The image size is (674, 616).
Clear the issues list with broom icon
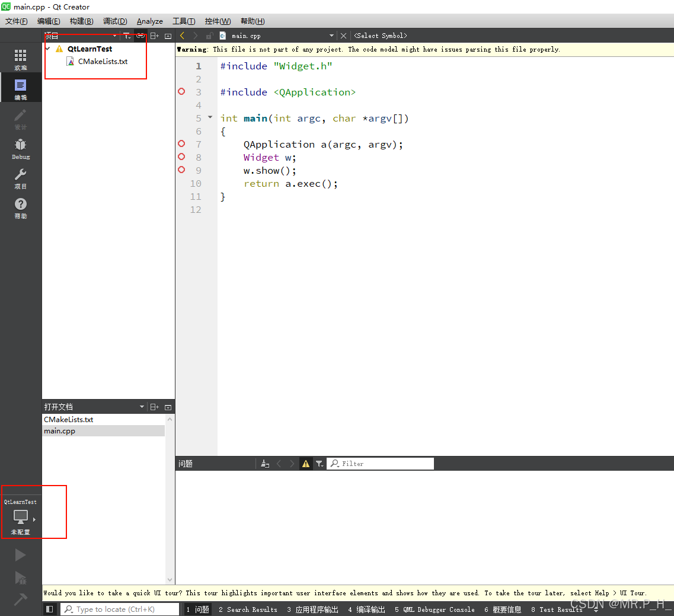[265, 464]
